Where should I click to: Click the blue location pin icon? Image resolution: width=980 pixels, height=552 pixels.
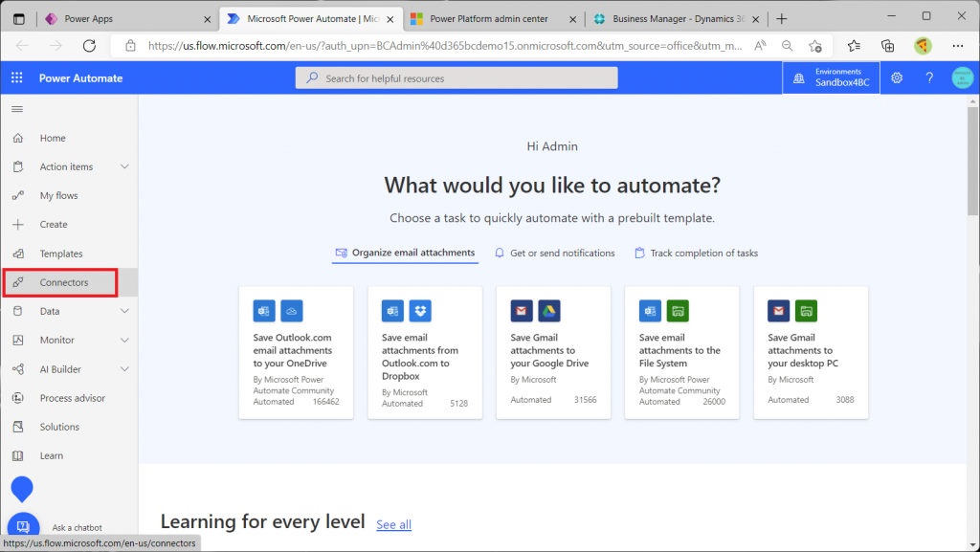click(22, 489)
